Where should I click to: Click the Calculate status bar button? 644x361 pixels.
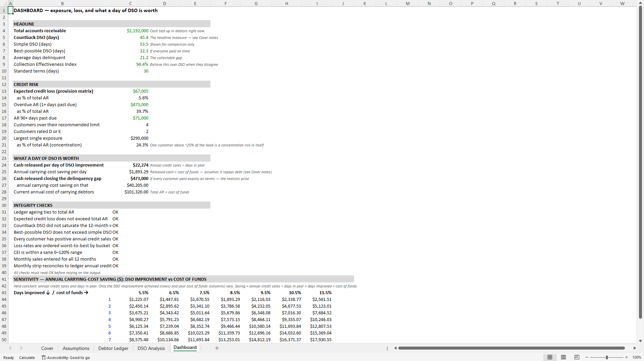[27, 358]
